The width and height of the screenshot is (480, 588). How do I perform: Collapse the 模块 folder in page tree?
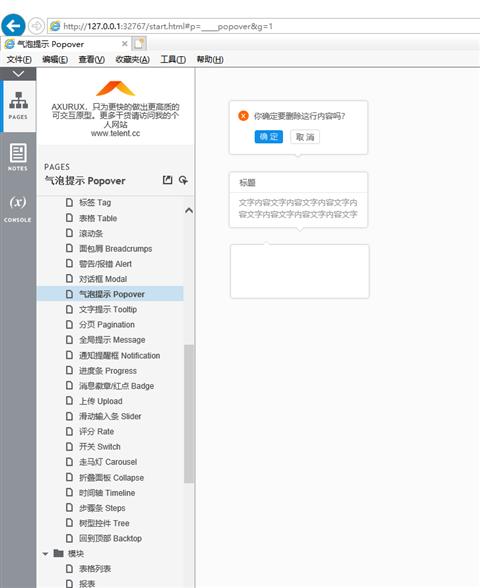click(45, 554)
